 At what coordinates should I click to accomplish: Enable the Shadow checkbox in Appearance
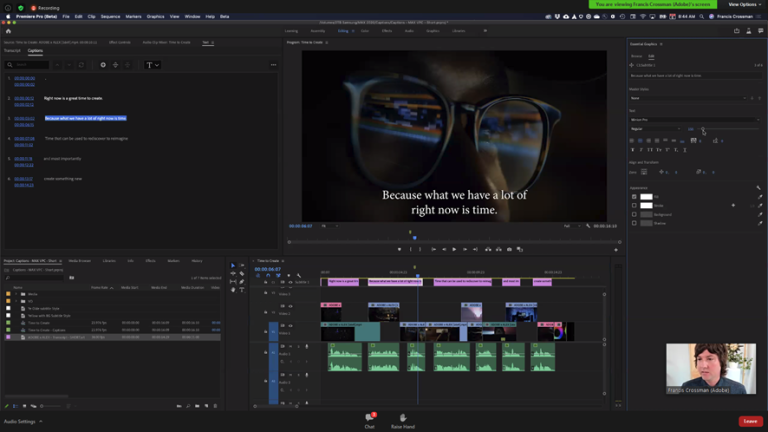[x=634, y=223]
